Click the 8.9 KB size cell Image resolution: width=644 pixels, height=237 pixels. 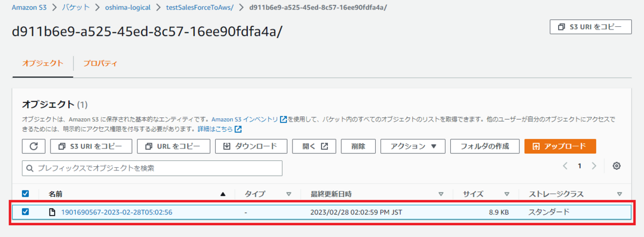pos(499,212)
